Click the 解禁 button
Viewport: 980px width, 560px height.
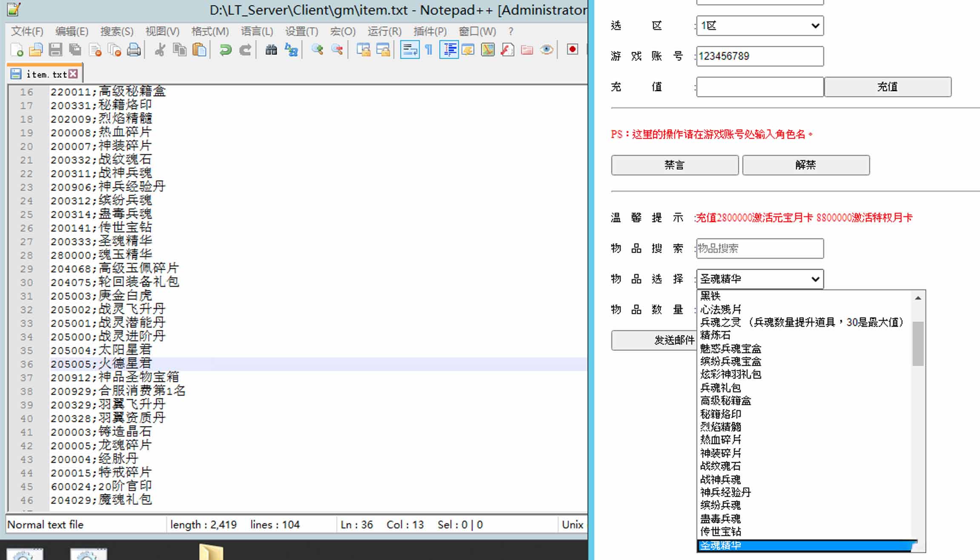click(806, 165)
